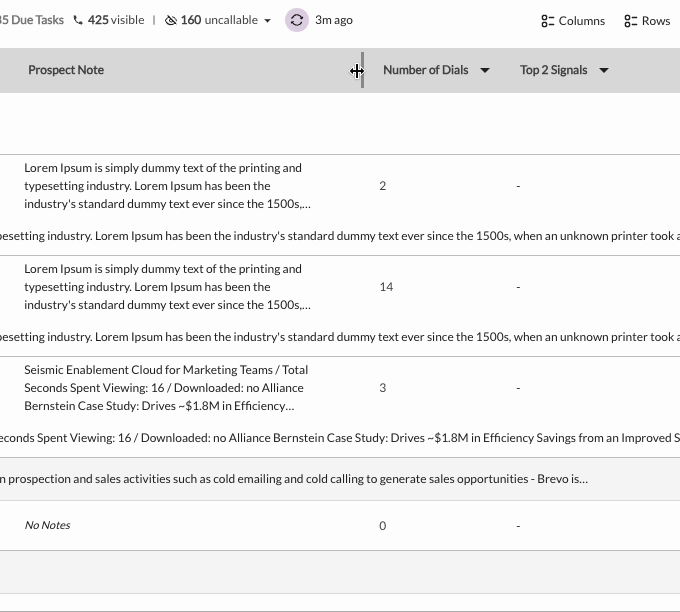
Task: Click the Number of Dials header label
Action: 425,70
